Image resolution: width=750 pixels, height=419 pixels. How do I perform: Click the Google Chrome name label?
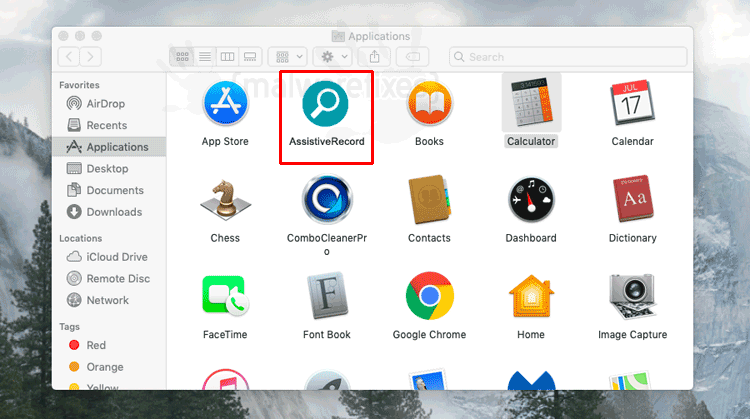point(430,335)
